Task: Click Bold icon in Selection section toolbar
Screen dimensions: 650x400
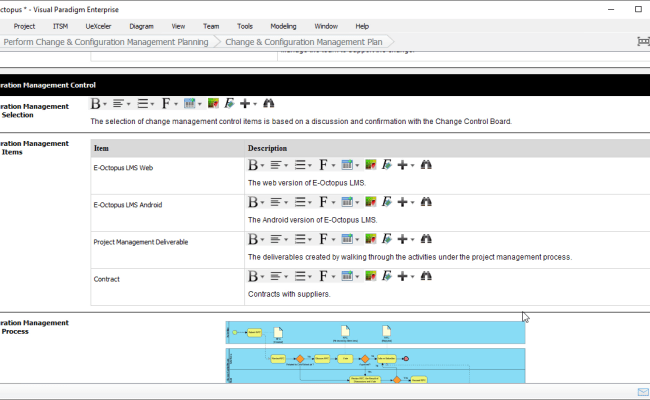Action: [96, 104]
